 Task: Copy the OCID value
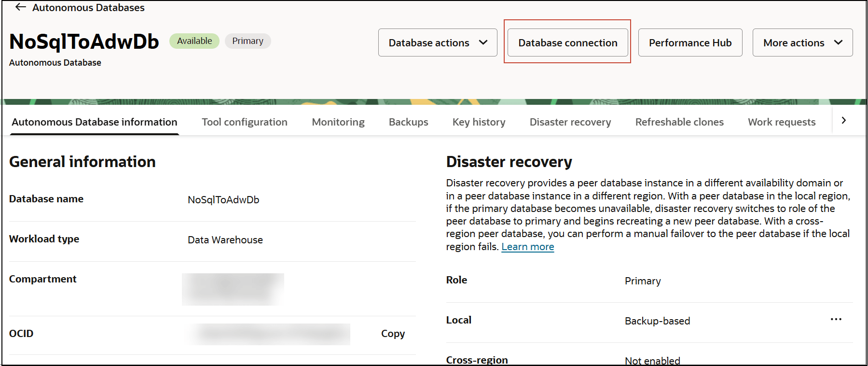tap(393, 334)
